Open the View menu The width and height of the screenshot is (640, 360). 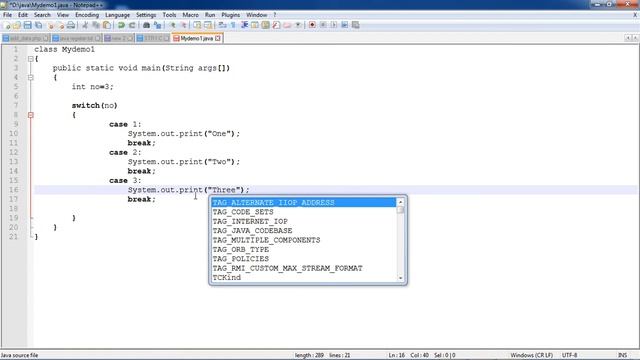tap(62, 15)
